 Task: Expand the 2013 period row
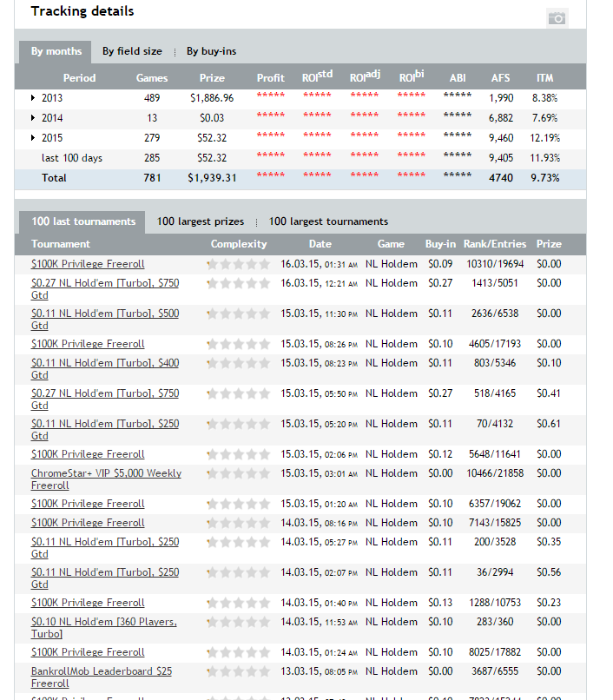tap(33, 98)
